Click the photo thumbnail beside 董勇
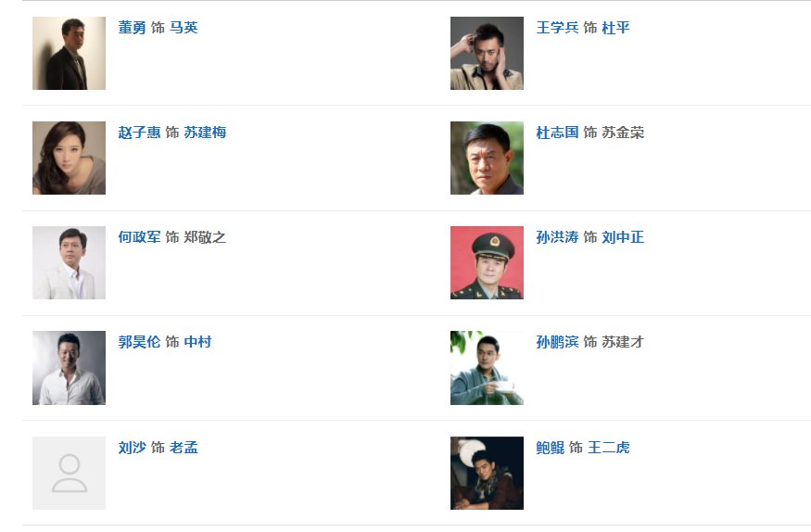The image size is (811, 532). (69, 53)
